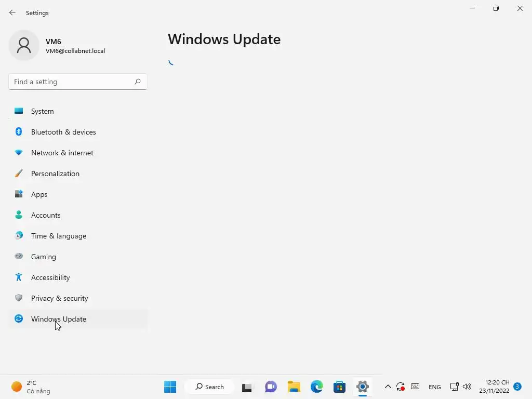532x399 pixels.
Task: Open Time & language settings
Action: [78, 236]
